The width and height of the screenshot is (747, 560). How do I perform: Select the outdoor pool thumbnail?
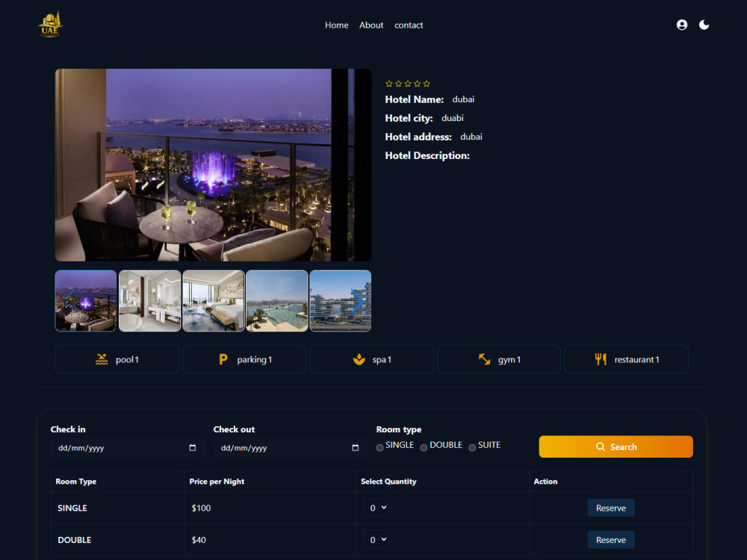[277, 301]
